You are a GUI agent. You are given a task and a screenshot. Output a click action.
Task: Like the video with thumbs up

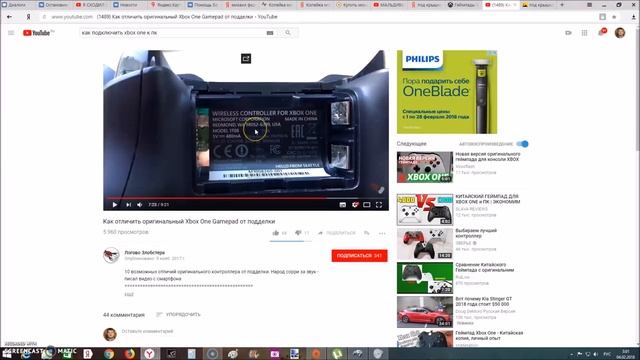276,233
